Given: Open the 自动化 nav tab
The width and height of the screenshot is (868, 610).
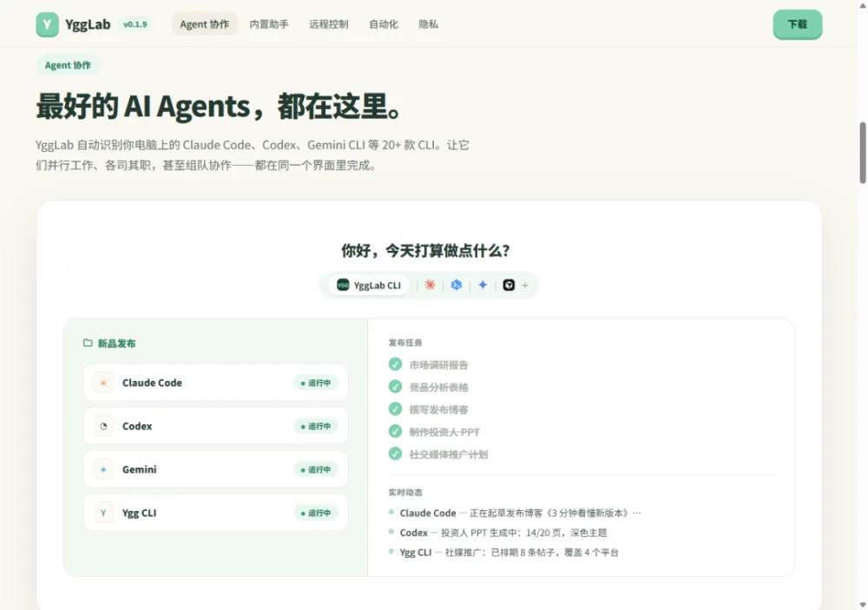Looking at the screenshot, I should 384,24.
